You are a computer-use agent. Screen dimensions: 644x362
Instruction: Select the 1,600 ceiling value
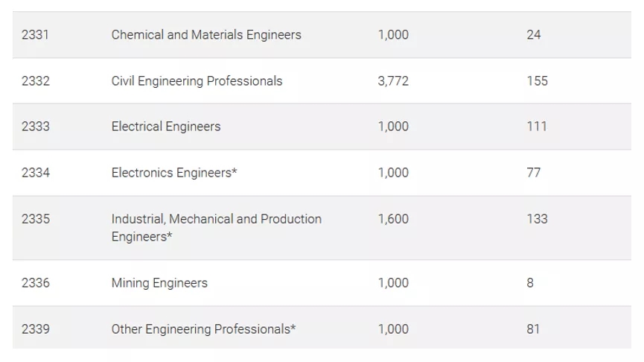point(393,218)
